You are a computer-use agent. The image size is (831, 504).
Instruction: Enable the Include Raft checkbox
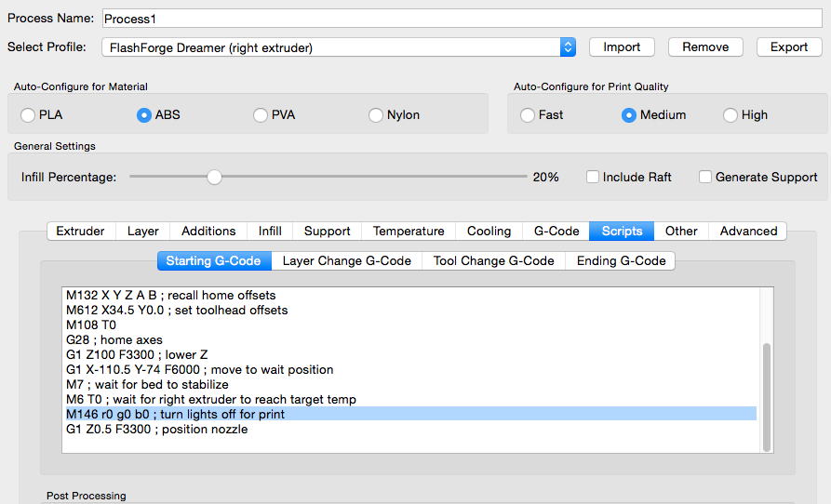[593, 177]
